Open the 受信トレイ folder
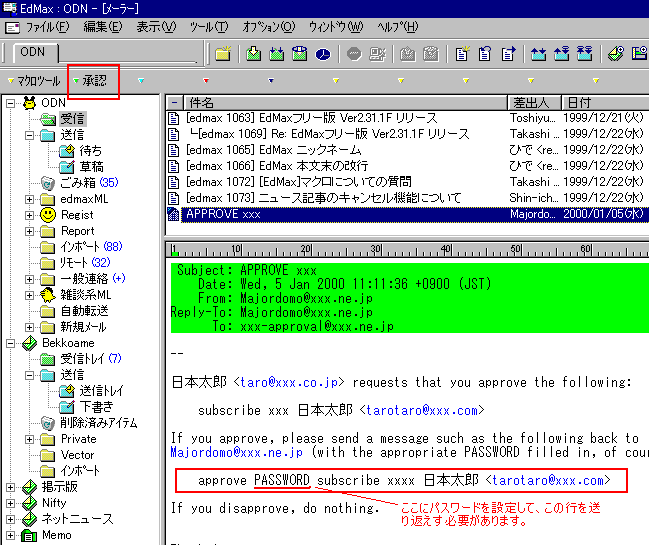The width and height of the screenshot is (649, 545). point(82,359)
